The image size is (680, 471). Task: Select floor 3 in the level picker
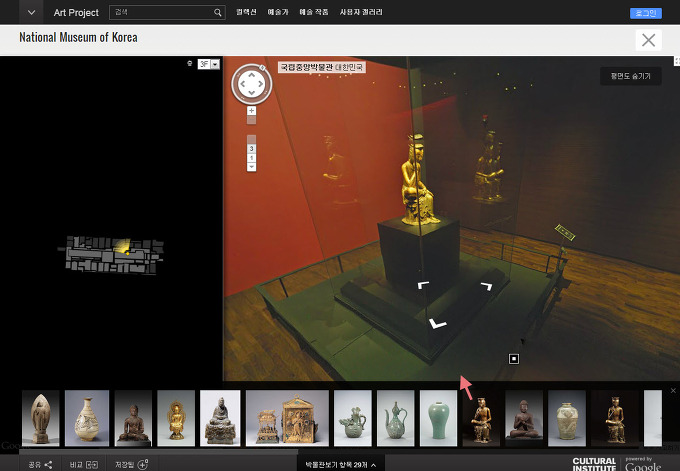[x=251, y=148]
